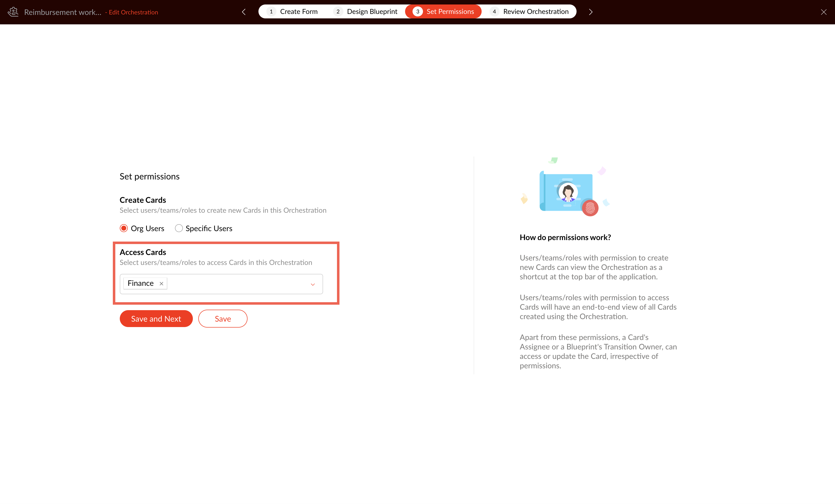The width and height of the screenshot is (835, 504).
Task: Click the orchestration icon beside the title
Action: tap(13, 12)
